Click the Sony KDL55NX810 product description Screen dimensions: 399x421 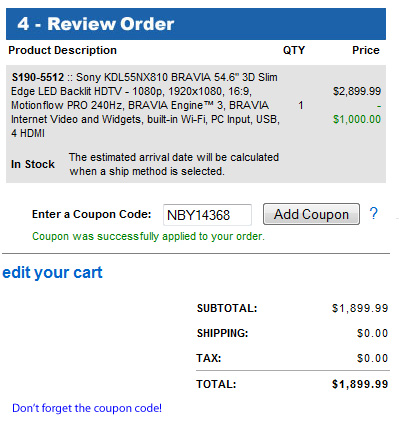coord(145,105)
